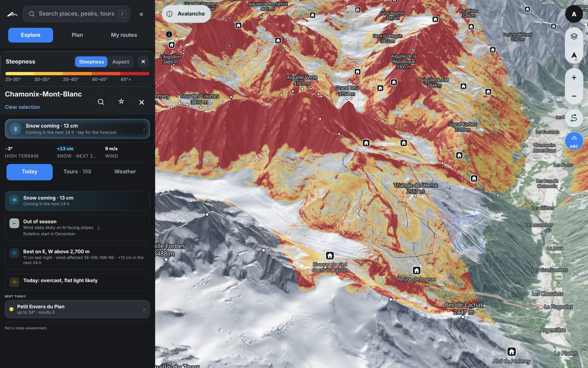
Task: Open Petit Envers du Plan chevron
Action: click(144, 309)
